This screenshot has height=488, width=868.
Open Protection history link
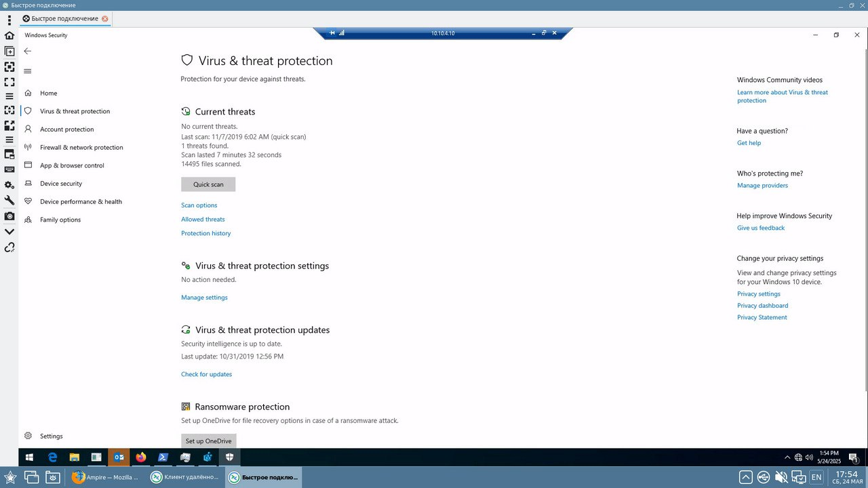pyautogui.click(x=206, y=233)
